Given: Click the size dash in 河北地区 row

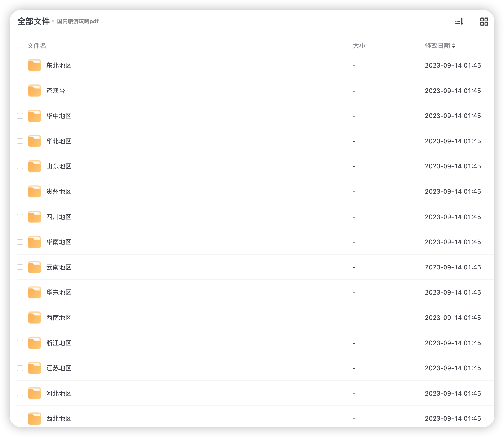Looking at the screenshot, I should (x=354, y=394).
